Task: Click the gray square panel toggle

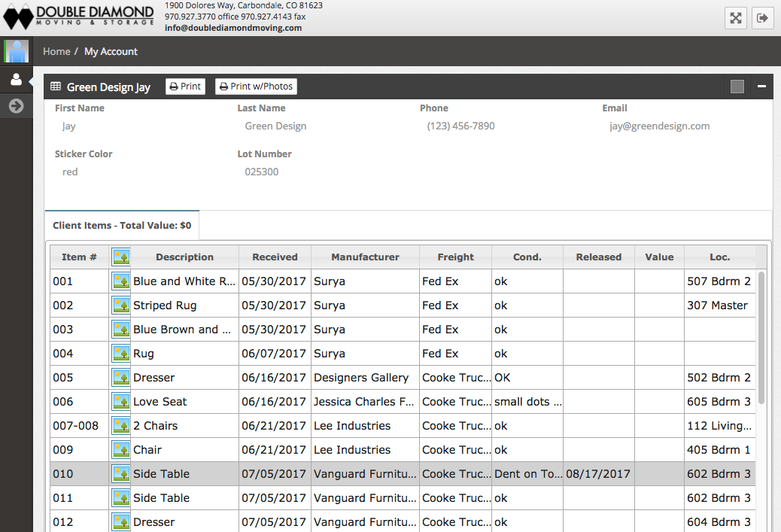Action: click(x=737, y=87)
